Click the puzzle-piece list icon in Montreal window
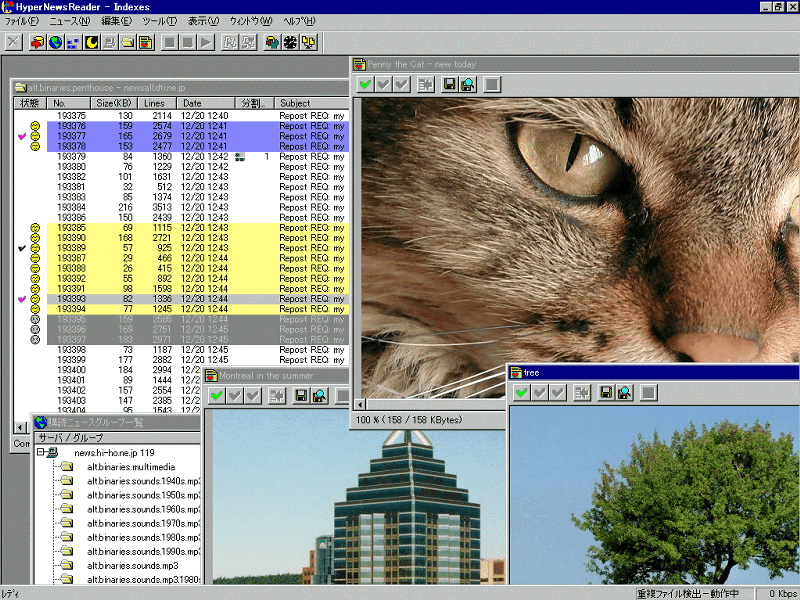Screen dimensions: 800x600 pyautogui.click(x=277, y=395)
